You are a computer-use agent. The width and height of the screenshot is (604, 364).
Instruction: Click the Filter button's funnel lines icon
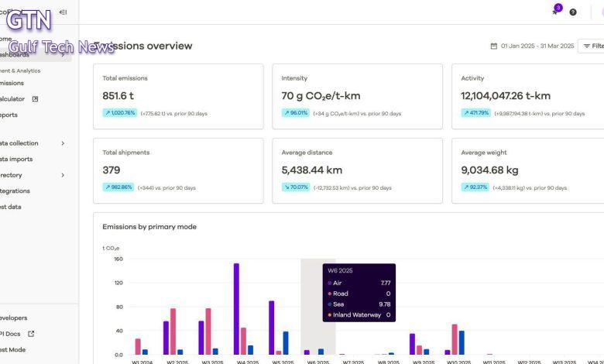(x=587, y=46)
